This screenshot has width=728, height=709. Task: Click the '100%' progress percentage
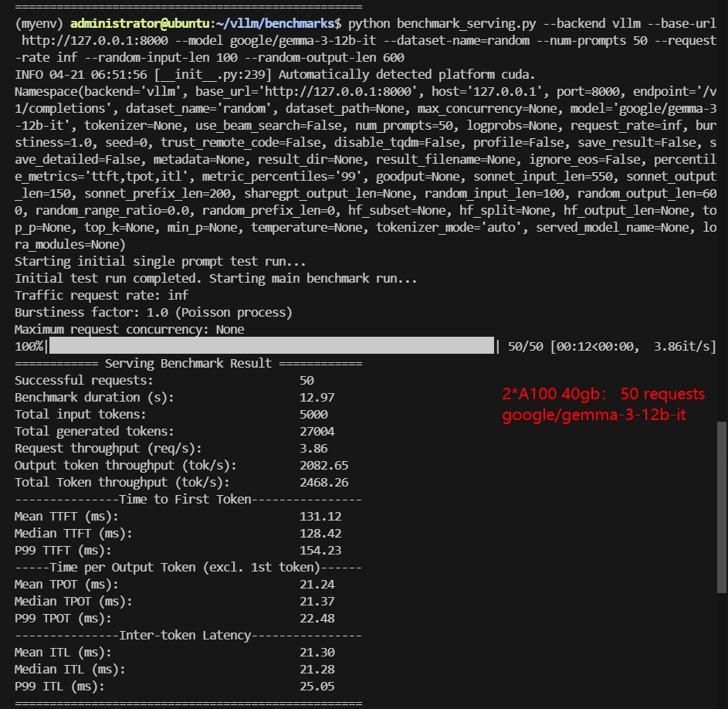pyautogui.click(x=29, y=347)
